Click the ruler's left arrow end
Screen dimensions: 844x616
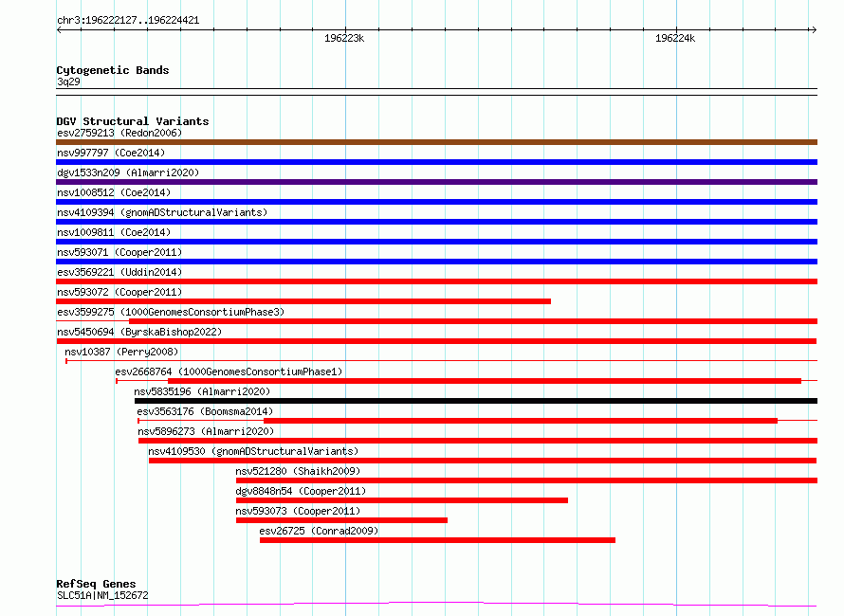59,29
